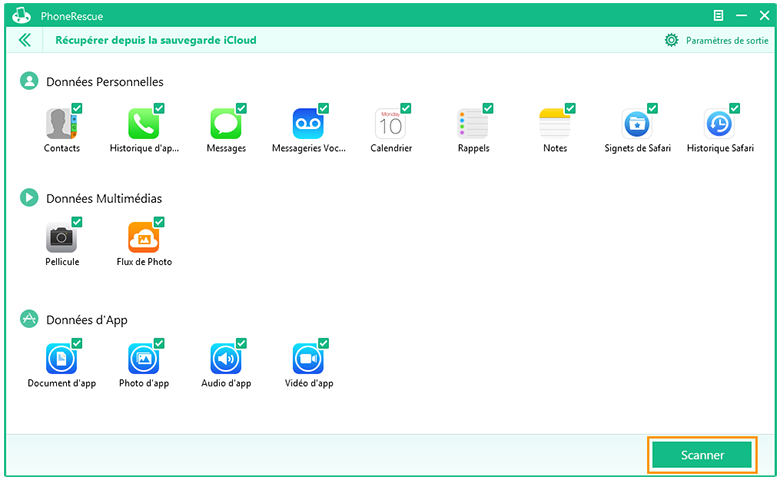Click the Données Multimédias play icon
Image resolution: width=780 pixels, height=480 pixels.
(x=29, y=197)
